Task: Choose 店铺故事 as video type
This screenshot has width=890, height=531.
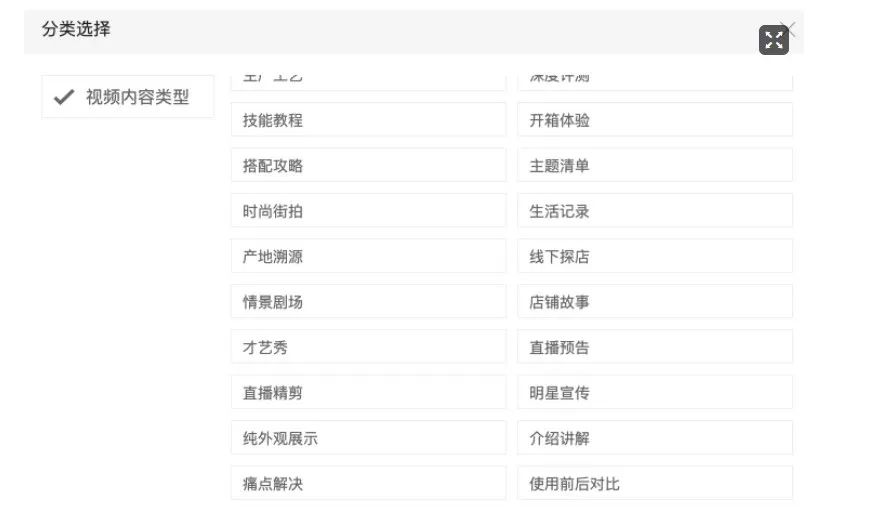Action: click(x=655, y=302)
